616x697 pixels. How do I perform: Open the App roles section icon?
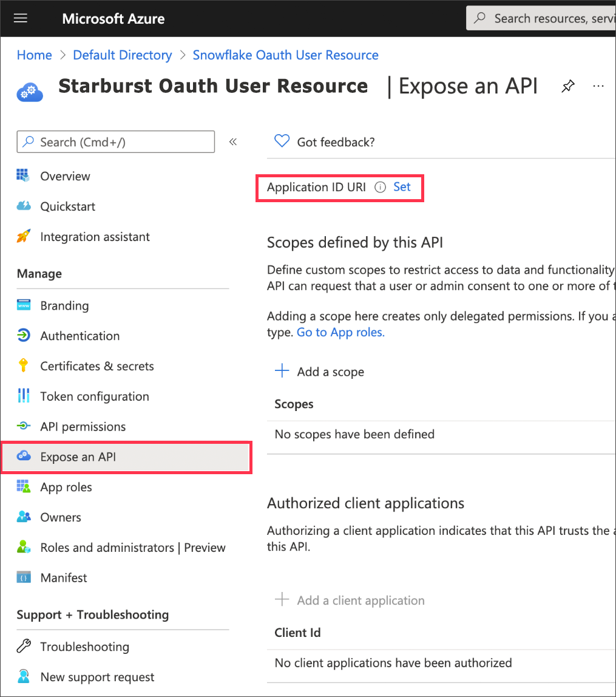click(x=24, y=487)
